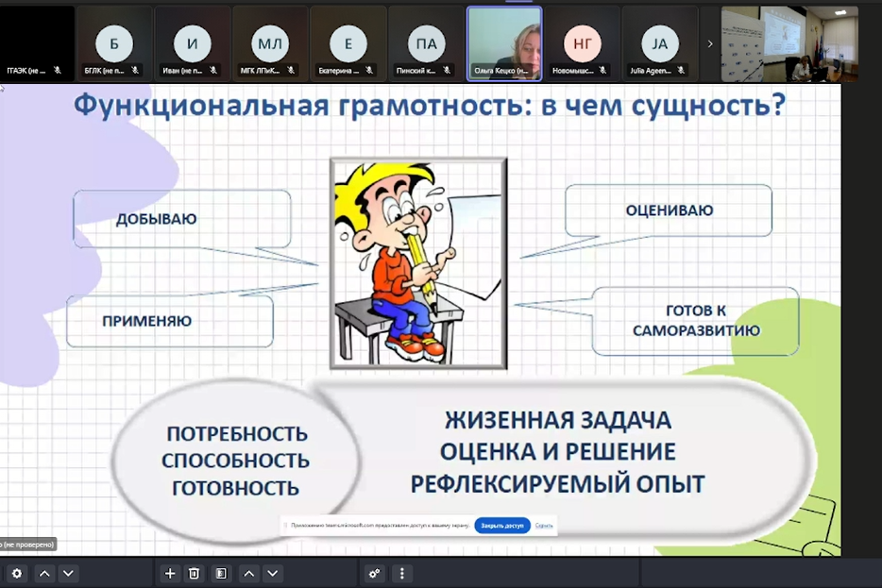Click the up arrow beside the gear icon
882x588 pixels.
[44, 573]
